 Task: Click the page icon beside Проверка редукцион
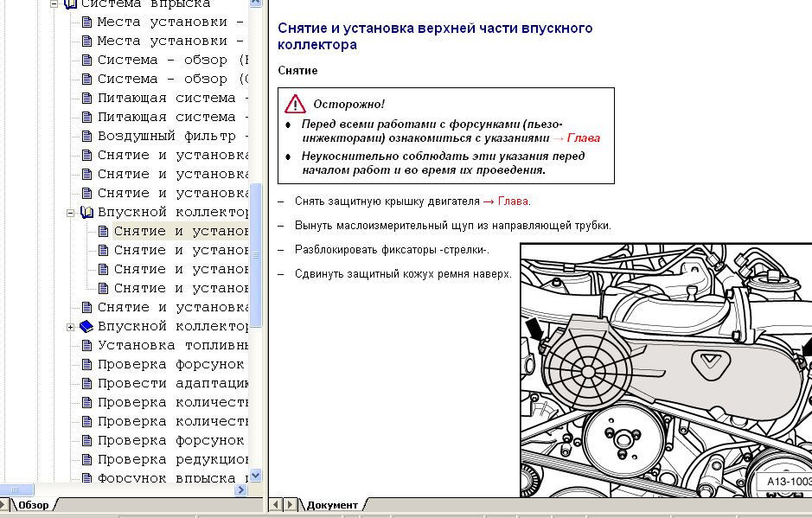[x=87, y=460]
